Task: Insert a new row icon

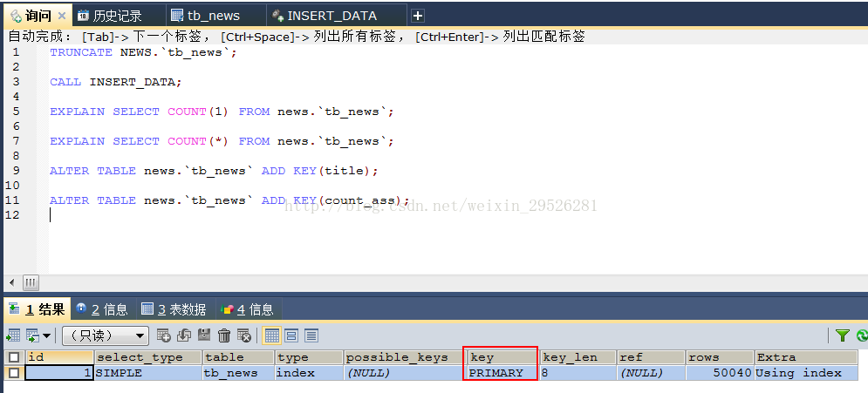Action: tap(163, 335)
